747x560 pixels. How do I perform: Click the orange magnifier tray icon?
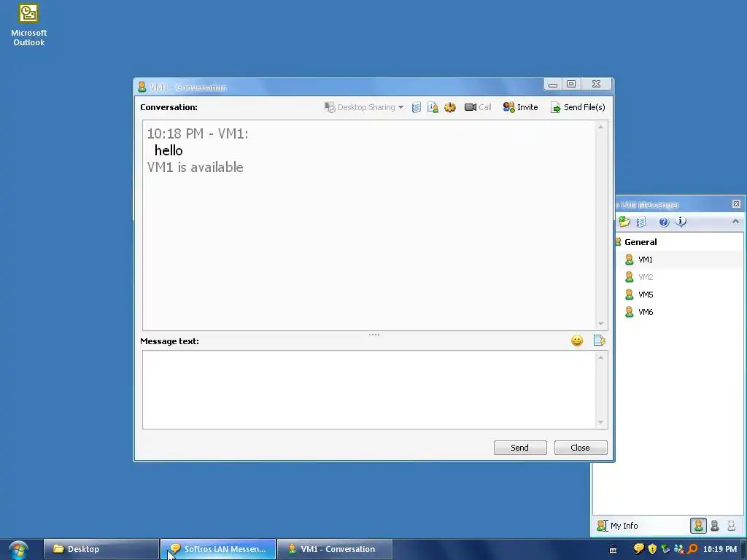click(x=693, y=549)
